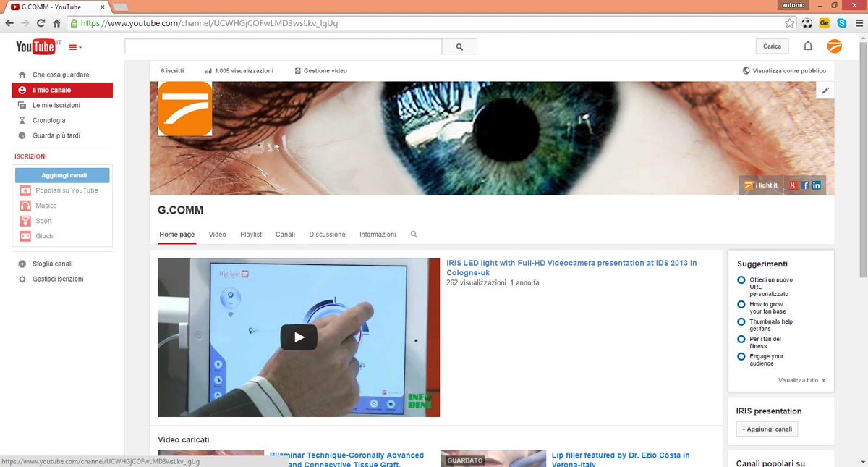
Task: Click the browser back arrow
Action: tap(9, 23)
